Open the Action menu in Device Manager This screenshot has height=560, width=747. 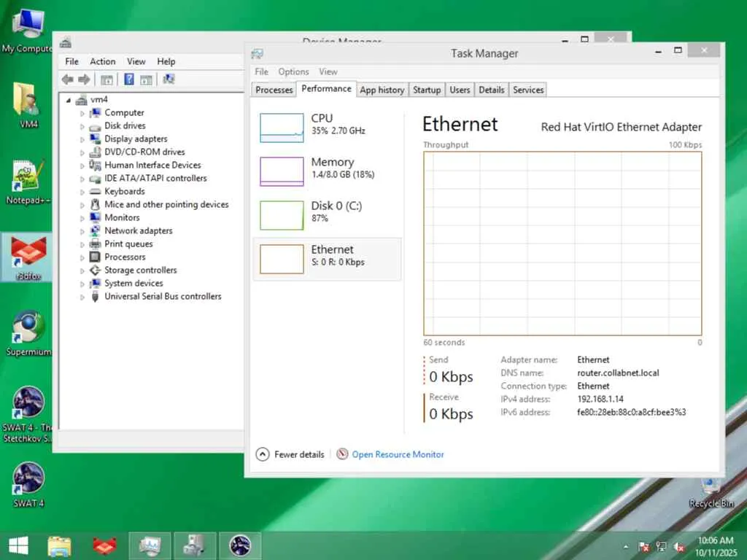[x=102, y=61]
